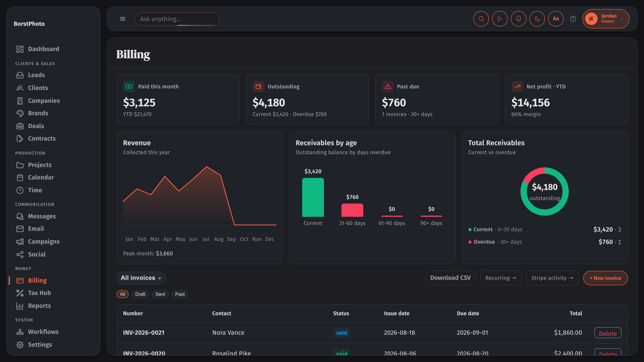Click the Time clock icon
Image resolution: width=644 pixels, height=362 pixels.
click(x=20, y=190)
